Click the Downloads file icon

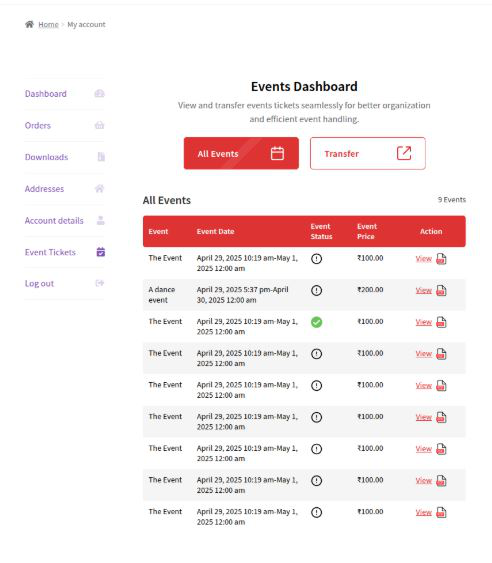tap(101, 157)
